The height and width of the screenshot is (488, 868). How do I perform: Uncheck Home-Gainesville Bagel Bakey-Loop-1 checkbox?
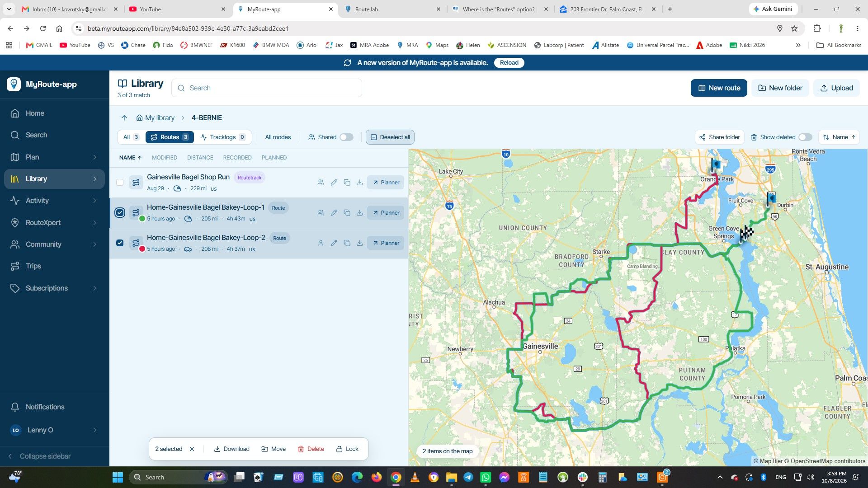(120, 213)
